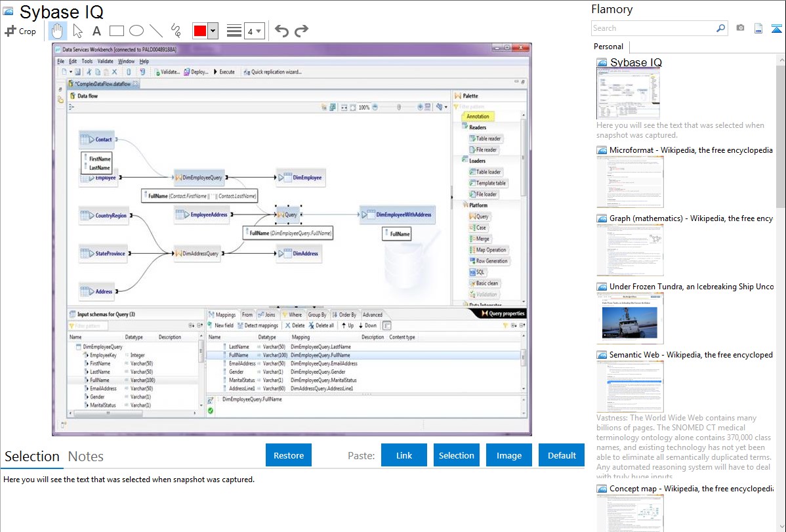Switch to the Notes tab
This screenshot has height=532, width=786.
point(86,457)
